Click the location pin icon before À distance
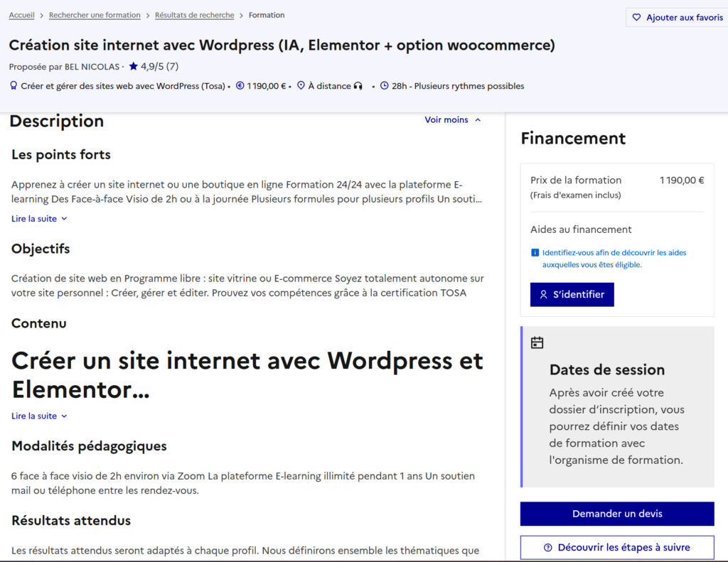This screenshot has width=728, height=562. pos(301,86)
